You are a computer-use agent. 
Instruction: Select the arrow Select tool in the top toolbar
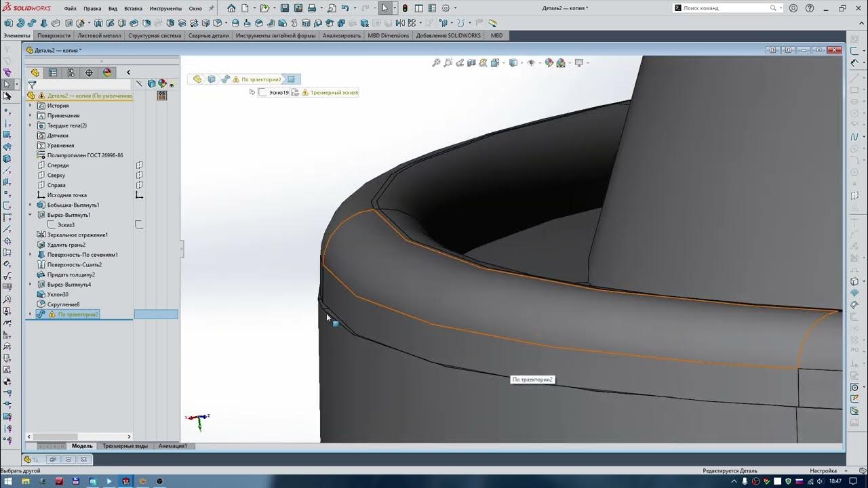(x=384, y=8)
